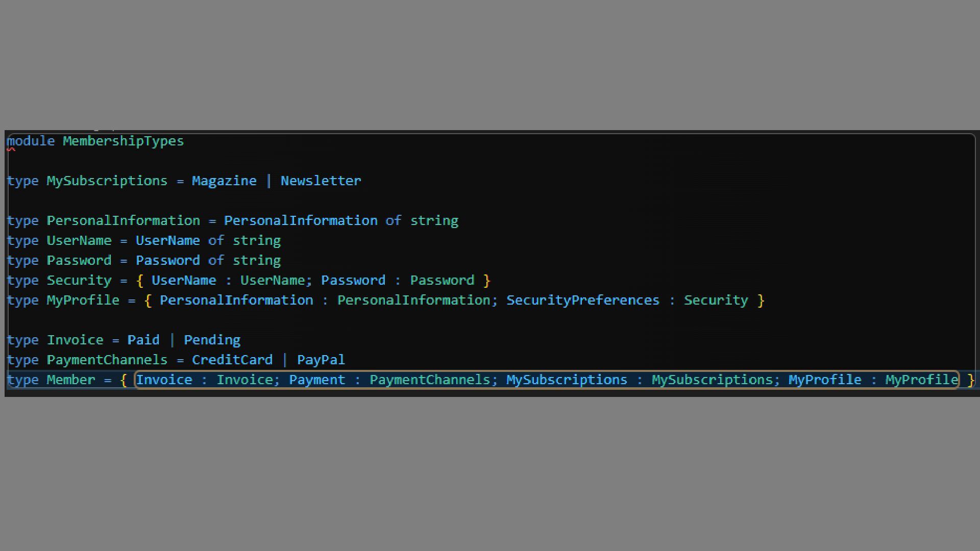Click the 'of' keyword on PersonalInformation line
This screenshot has width=980, height=551.
(x=393, y=220)
